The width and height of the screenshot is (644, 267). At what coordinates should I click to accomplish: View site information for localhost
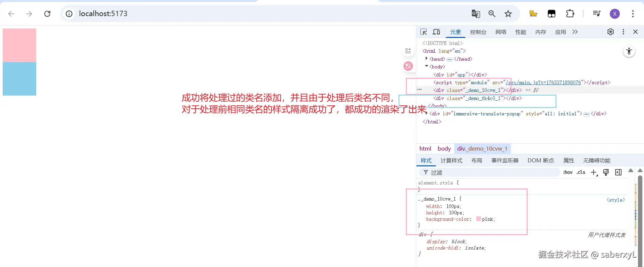click(69, 14)
